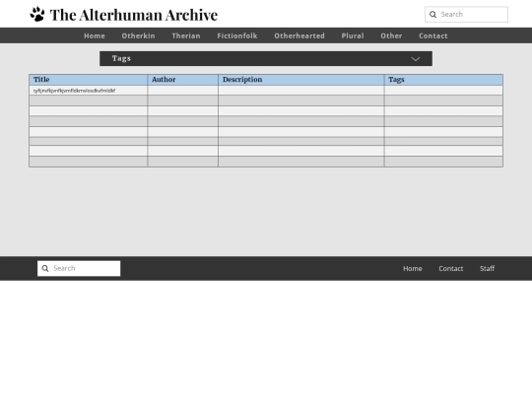This screenshot has height=399, width=532.
Task: Click the paw print logo icon
Action: (37, 14)
